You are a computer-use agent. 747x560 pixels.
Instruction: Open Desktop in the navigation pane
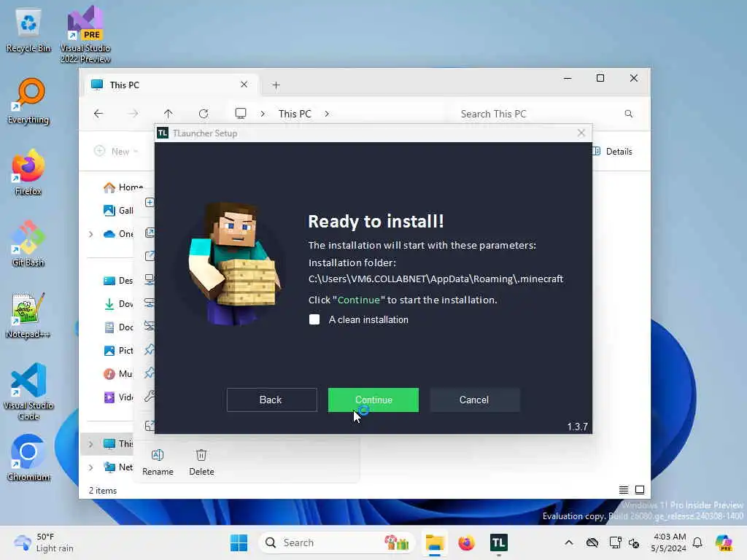click(118, 281)
